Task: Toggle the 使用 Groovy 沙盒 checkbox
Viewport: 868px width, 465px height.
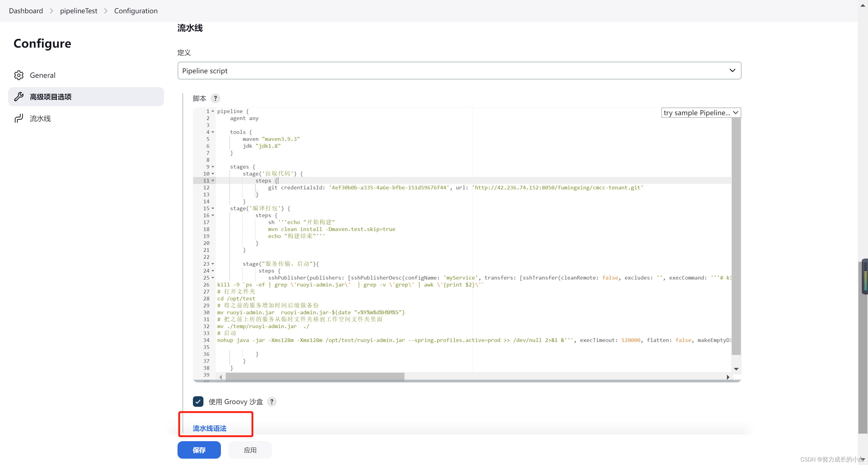Action: click(x=198, y=402)
